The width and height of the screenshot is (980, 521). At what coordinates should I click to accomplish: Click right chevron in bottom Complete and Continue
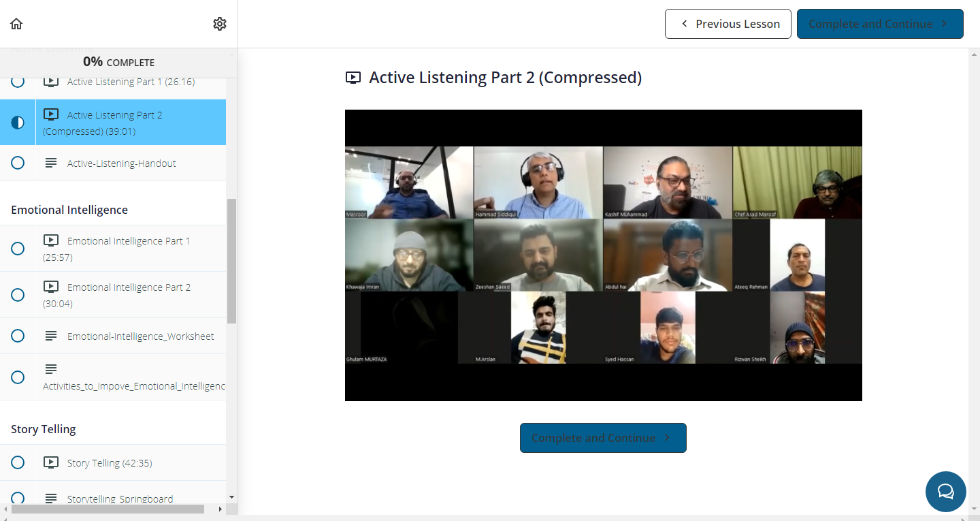coord(667,438)
